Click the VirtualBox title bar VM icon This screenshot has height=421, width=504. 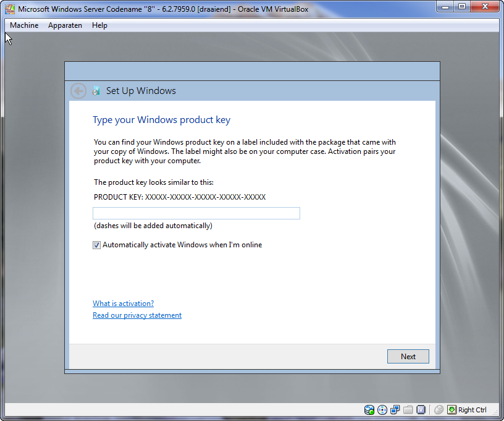click(x=10, y=9)
